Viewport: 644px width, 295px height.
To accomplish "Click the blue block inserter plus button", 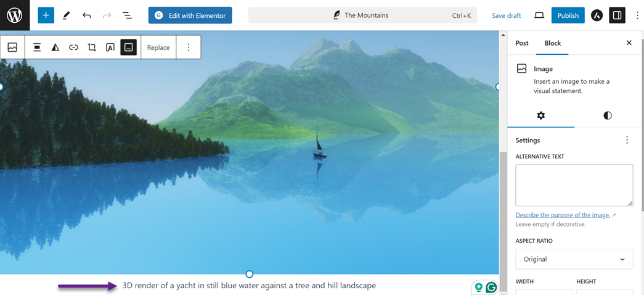I will [x=46, y=15].
